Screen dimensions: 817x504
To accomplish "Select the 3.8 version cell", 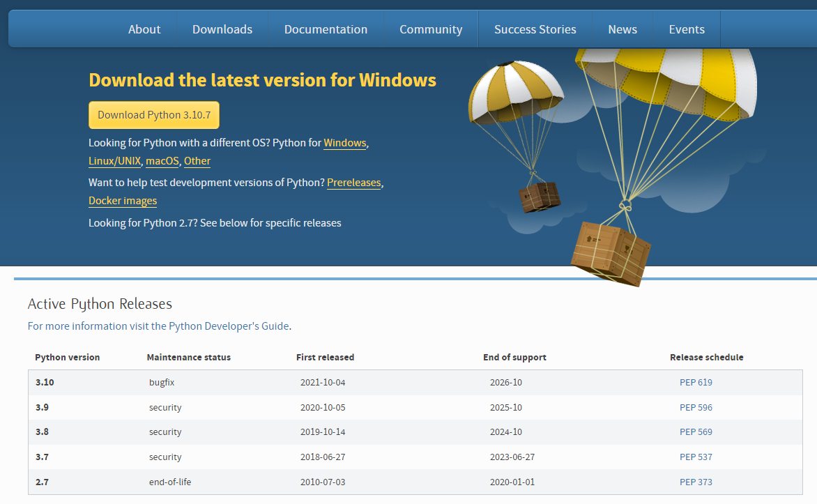I will coord(43,432).
